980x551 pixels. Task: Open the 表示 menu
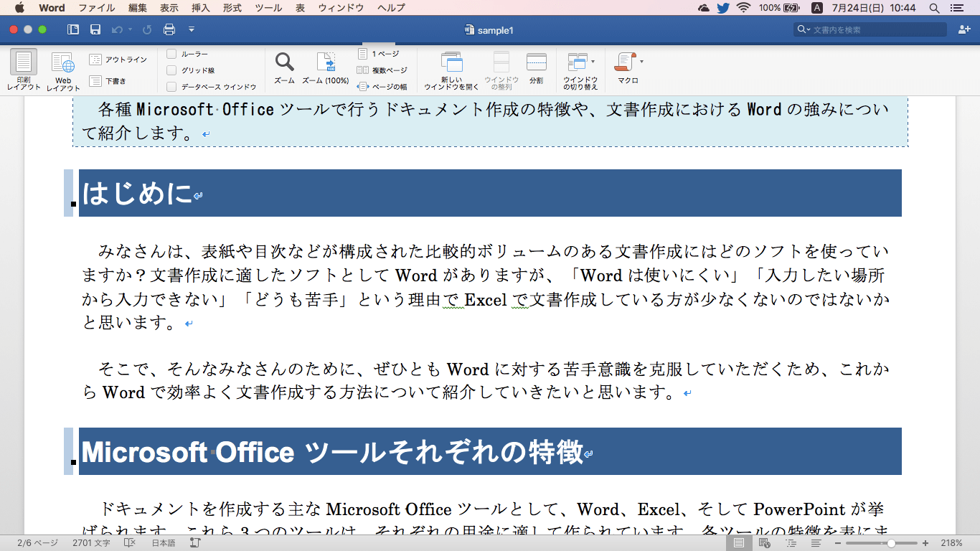click(x=169, y=8)
